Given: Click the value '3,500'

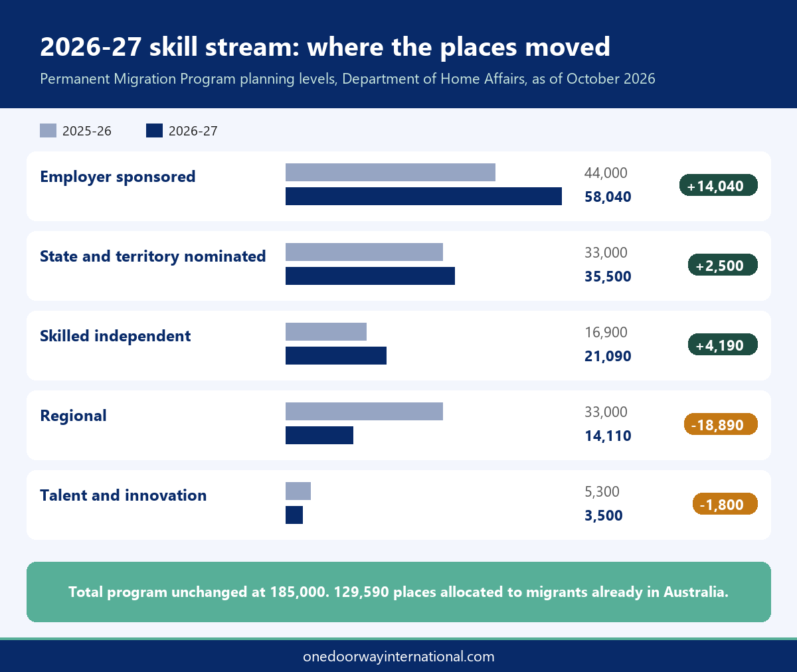Looking at the screenshot, I should [604, 516].
